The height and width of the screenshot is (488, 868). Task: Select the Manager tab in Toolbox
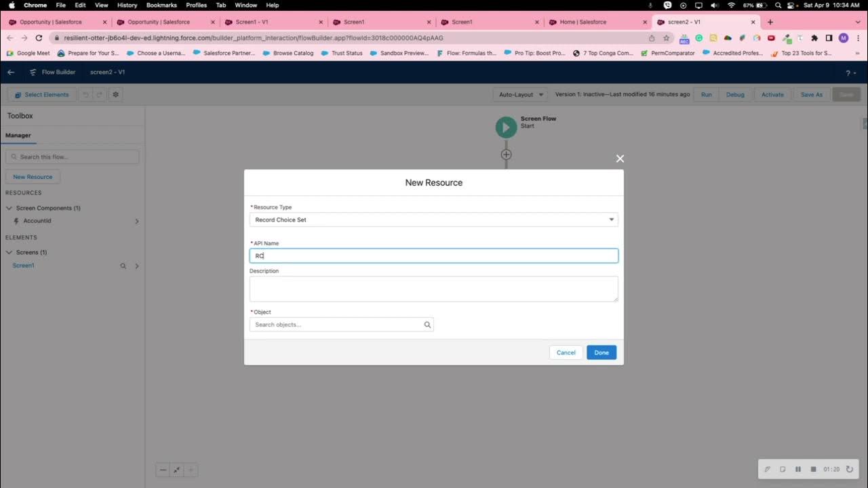pyautogui.click(x=18, y=136)
